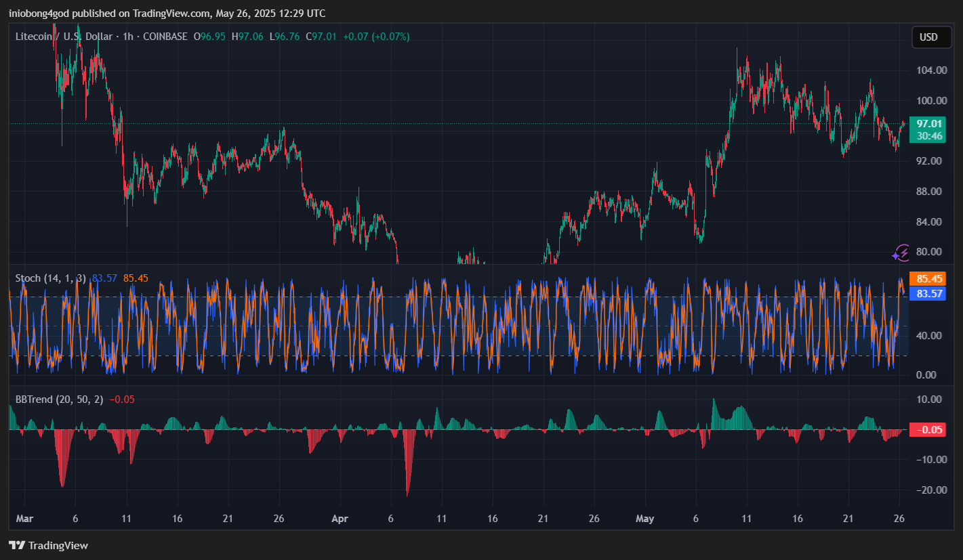This screenshot has width=963, height=560.
Task: Click the 80.00 price axis label
Action: [931, 252]
